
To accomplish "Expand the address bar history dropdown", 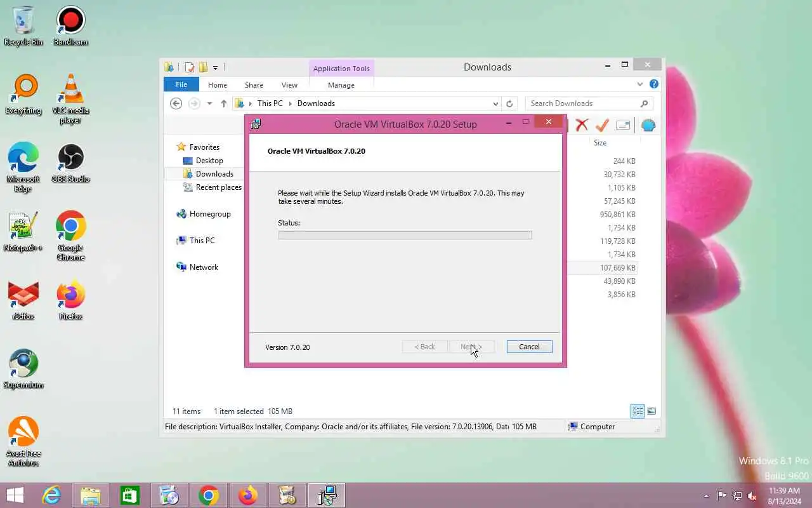I will pos(495,104).
